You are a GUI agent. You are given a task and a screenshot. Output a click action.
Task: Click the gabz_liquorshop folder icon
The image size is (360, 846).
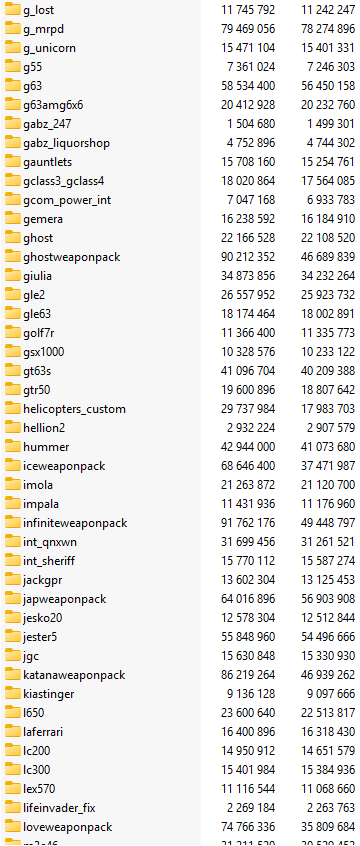coord(12,142)
